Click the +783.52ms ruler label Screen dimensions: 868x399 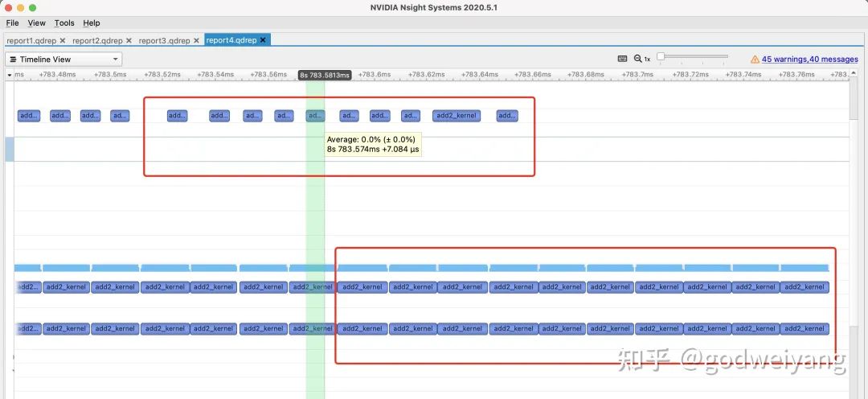(161, 74)
